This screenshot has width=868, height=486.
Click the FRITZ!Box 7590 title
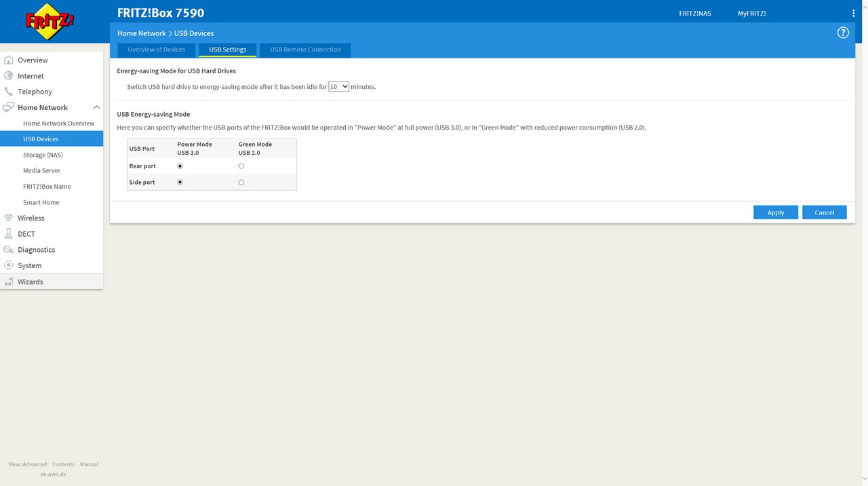click(161, 13)
